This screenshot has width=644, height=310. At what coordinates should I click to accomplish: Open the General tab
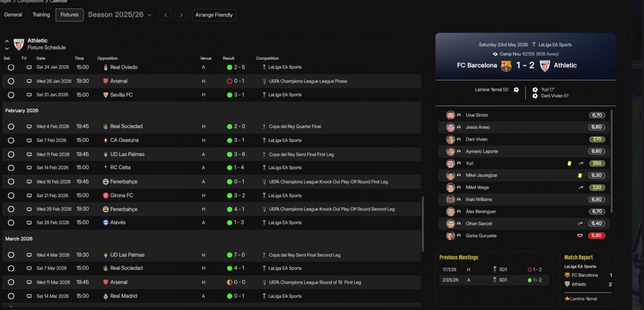13,15
